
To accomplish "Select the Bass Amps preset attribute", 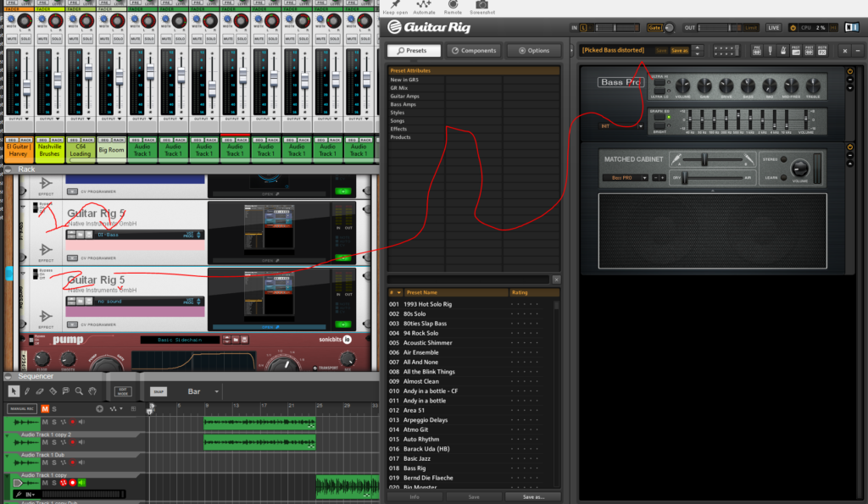I will pyautogui.click(x=403, y=104).
